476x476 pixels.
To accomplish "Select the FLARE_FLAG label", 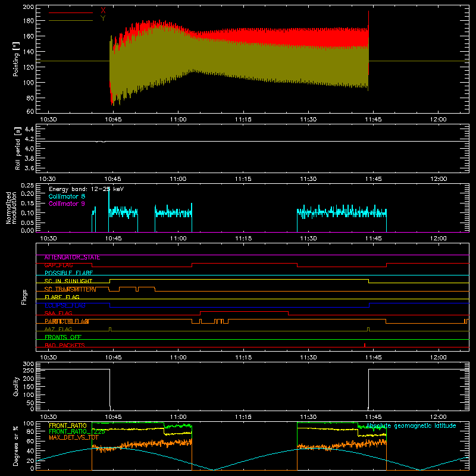I will [x=62, y=297].
